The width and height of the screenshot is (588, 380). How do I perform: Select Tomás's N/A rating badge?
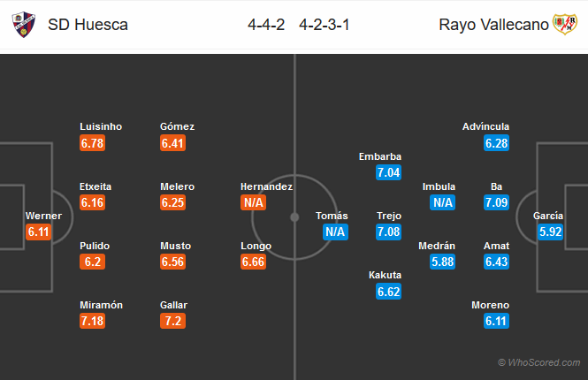335,232
